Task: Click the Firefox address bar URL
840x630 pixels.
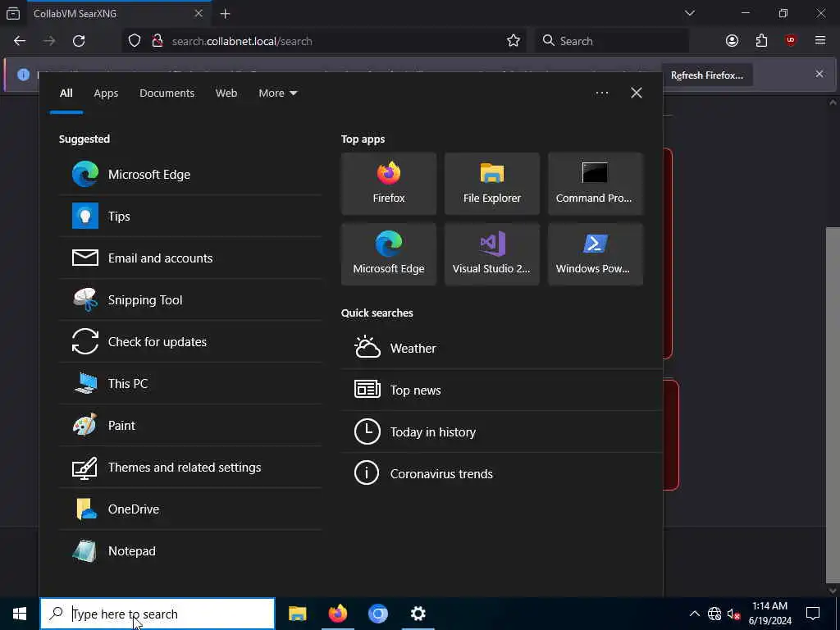Action: pos(242,41)
